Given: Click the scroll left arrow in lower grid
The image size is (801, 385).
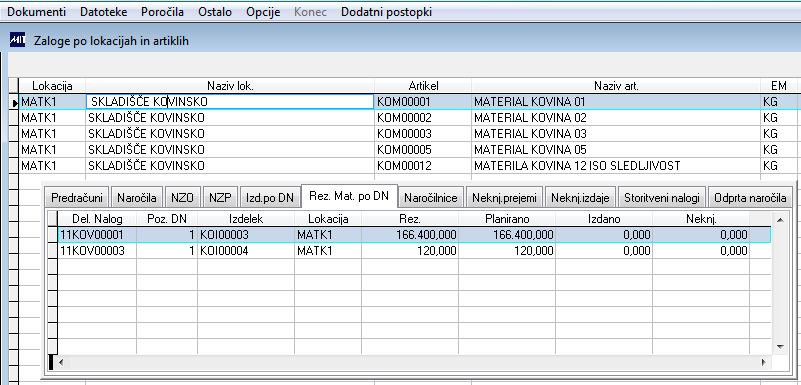Looking at the screenshot, I should [x=61, y=362].
